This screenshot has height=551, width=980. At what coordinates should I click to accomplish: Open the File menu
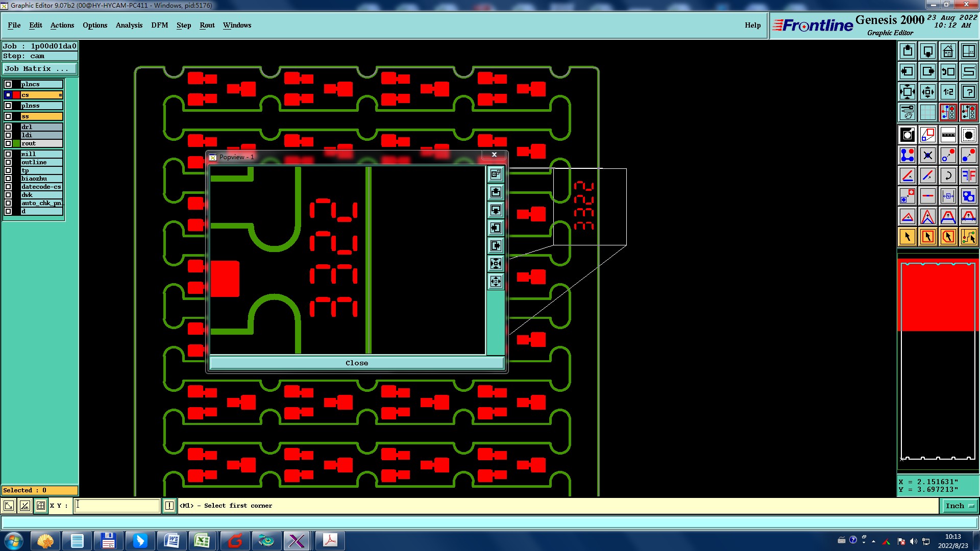click(14, 25)
